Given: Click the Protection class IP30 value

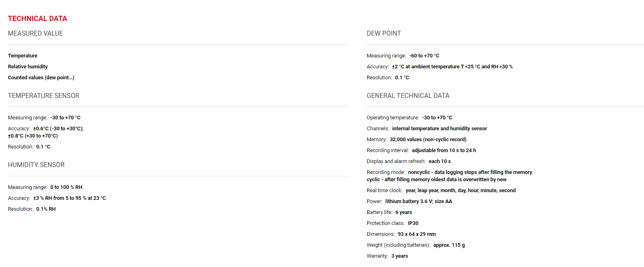Looking at the screenshot, I should coord(413,223).
